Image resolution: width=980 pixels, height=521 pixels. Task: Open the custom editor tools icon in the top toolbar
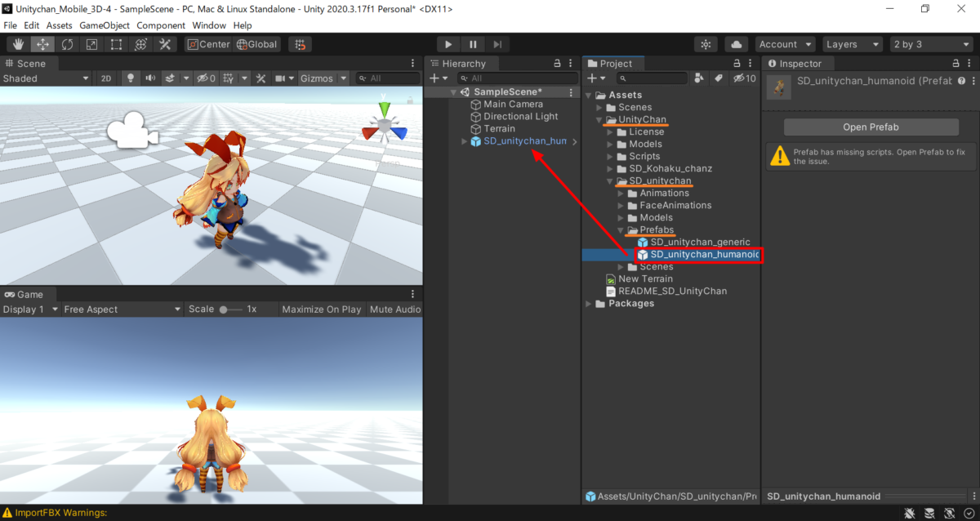165,44
